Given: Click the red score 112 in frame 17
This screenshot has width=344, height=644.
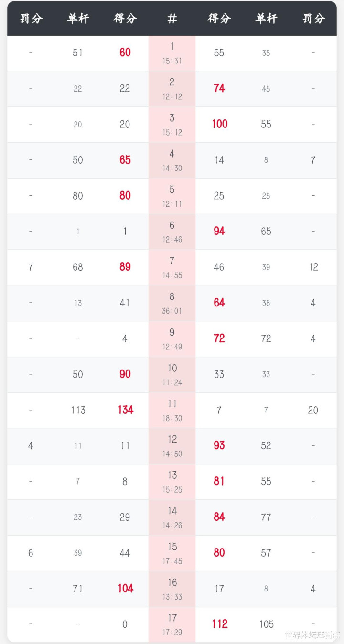Looking at the screenshot, I should coord(219,624).
